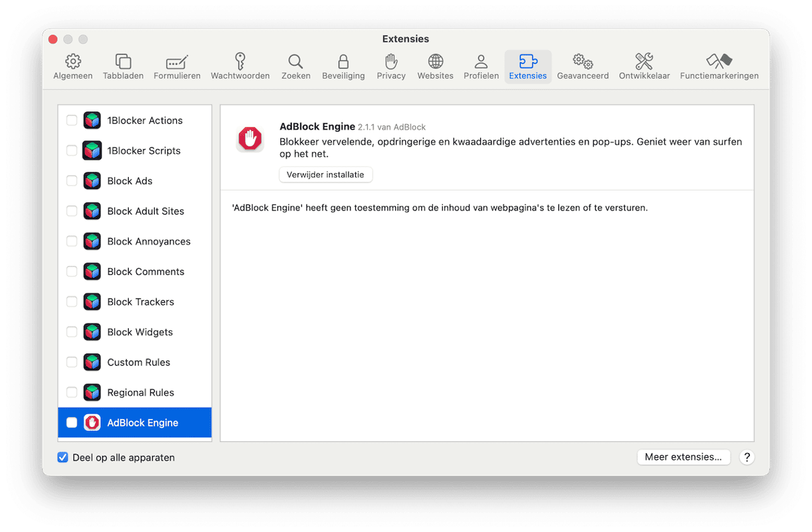Enable the 1Blocker Actions checkbox
Image resolution: width=812 pixels, height=532 pixels.
pos(71,120)
